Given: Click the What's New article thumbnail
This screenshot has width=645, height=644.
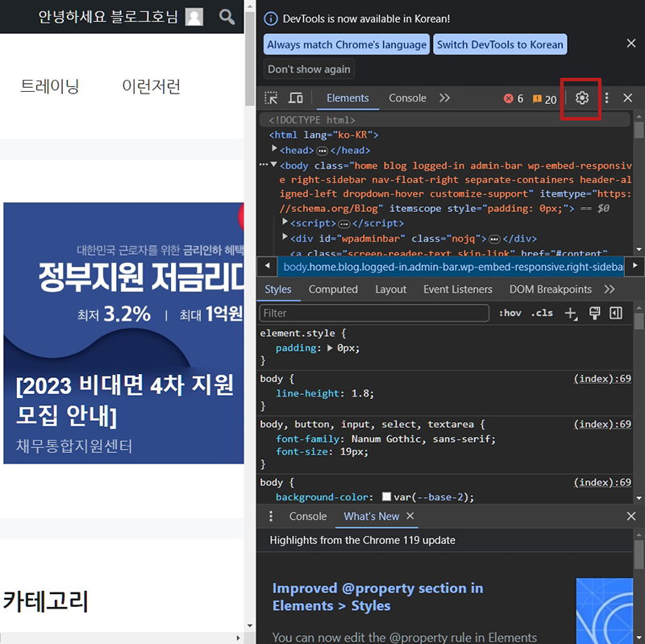Looking at the screenshot, I should click(604, 611).
